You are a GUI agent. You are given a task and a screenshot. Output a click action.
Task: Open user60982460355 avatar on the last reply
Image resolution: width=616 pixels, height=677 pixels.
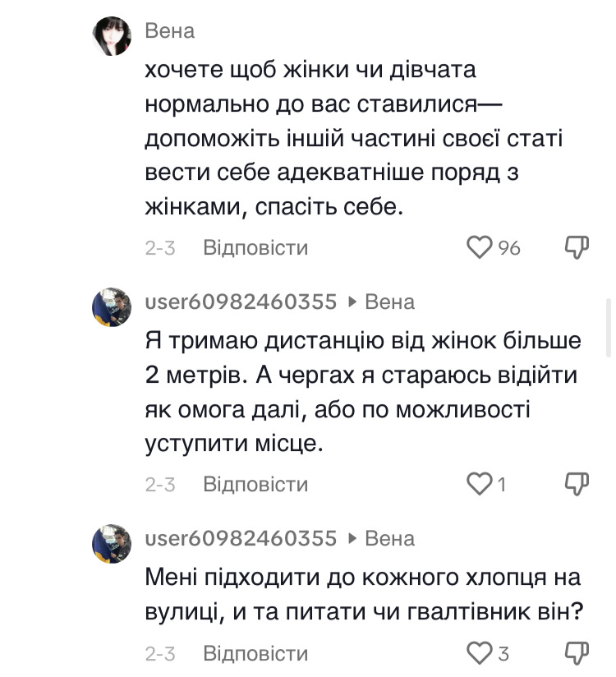pyautogui.click(x=113, y=544)
